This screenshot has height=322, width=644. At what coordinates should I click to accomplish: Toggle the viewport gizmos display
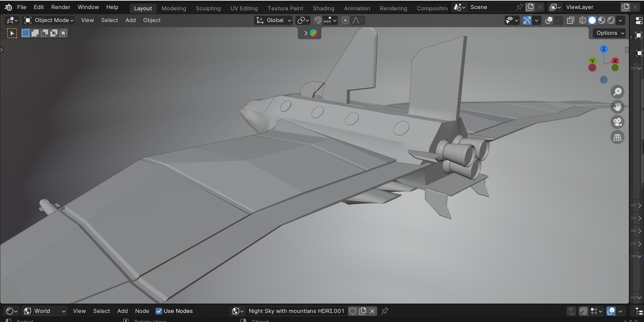tap(527, 20)
